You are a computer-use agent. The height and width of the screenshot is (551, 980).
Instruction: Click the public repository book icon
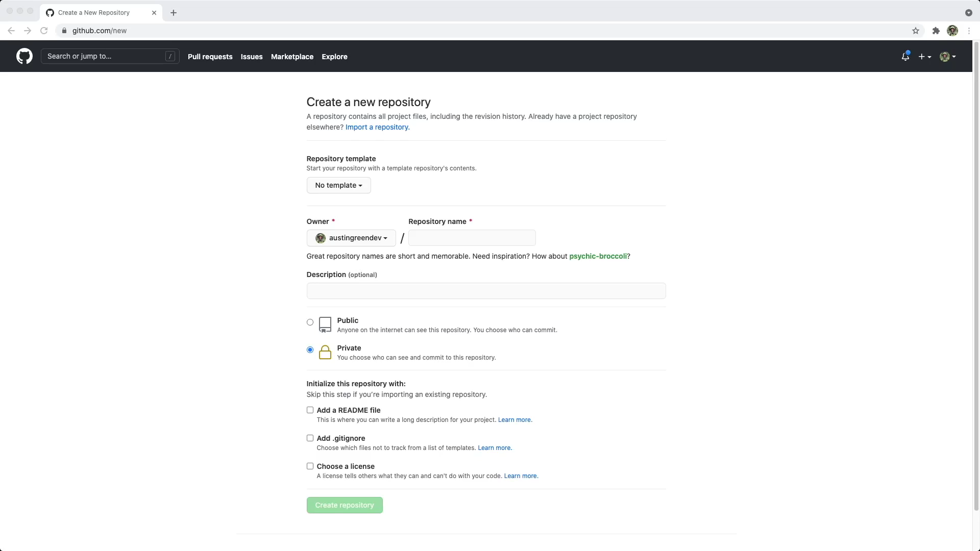(x=325, y=324)
